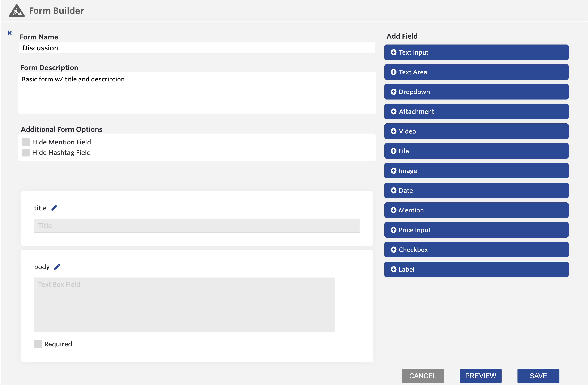Viewport: 588px width, 385px height.
Task: Click the collapse sidebar arrow icon
Action: tap(10, 33)
